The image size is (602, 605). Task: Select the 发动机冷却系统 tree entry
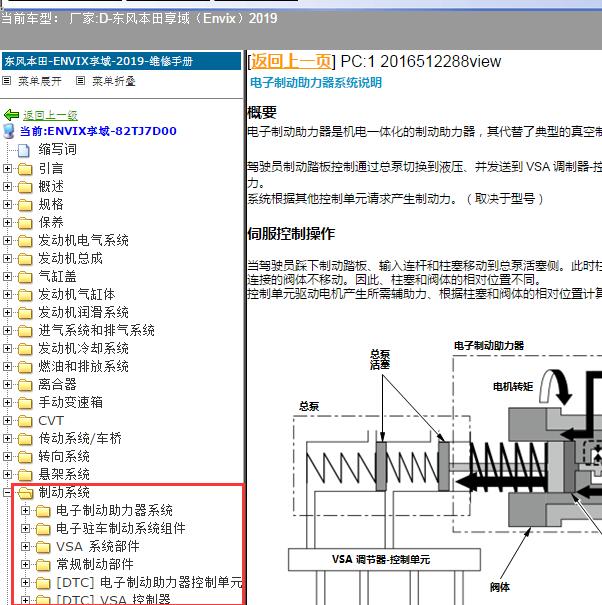coord(83,349)
